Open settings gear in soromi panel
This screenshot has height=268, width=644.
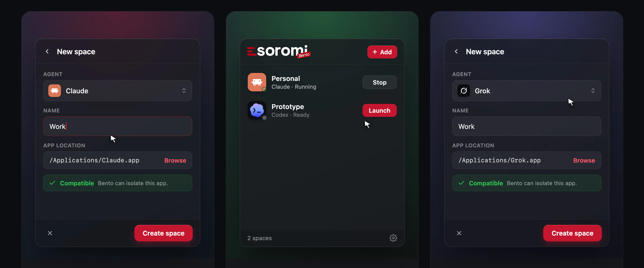(x=393, y=238)
